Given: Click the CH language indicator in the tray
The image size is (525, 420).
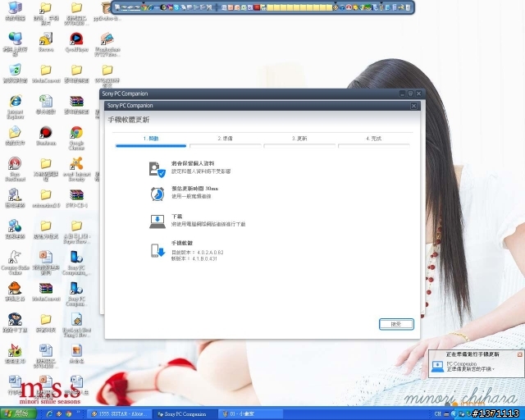Looking at the screenshot, I should pos(437,414).
